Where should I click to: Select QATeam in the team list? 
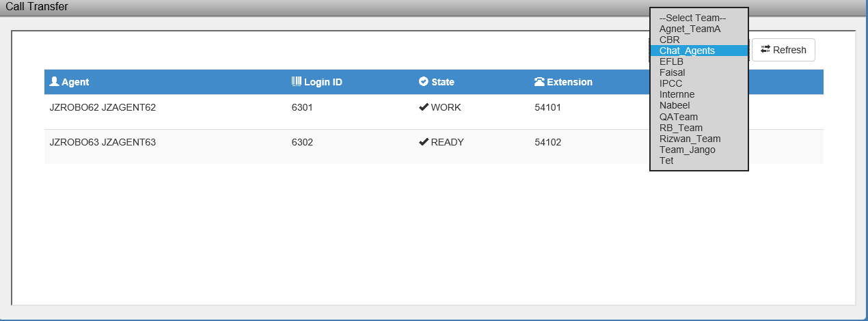pyautogui.click(x=678, y=117)
